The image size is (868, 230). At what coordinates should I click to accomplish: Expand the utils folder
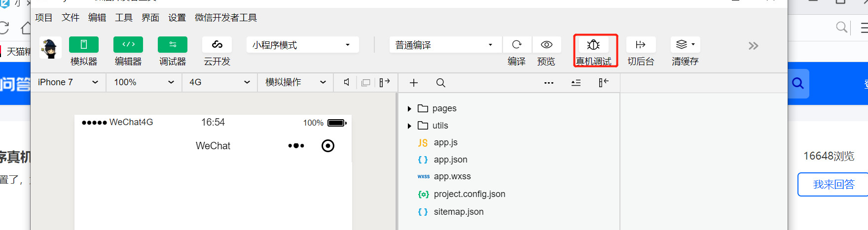[409, 126]
